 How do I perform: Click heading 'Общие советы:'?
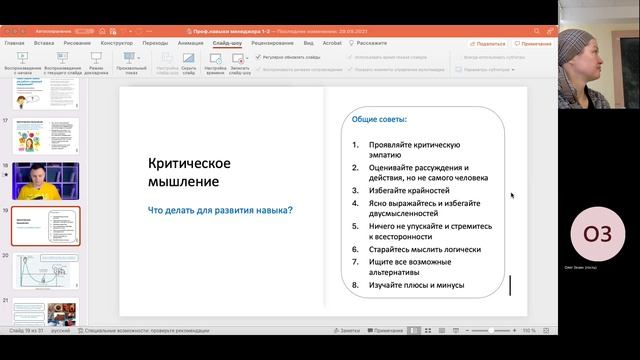379,119
